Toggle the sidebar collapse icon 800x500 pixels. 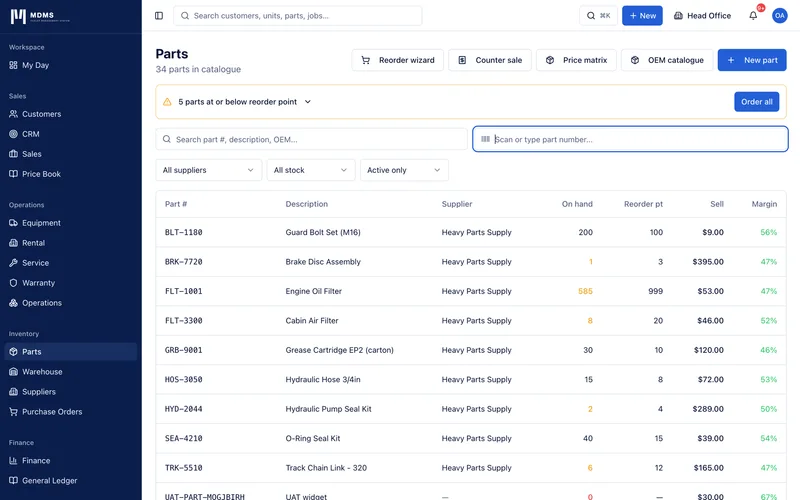(159, 16)
